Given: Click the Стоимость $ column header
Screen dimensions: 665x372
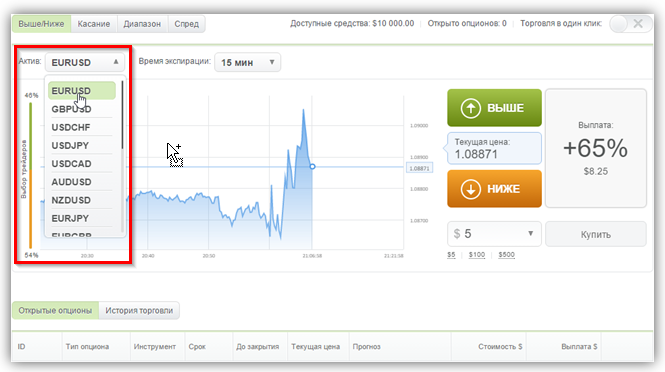Looking at the screenshot, I should tap(500, 347).
